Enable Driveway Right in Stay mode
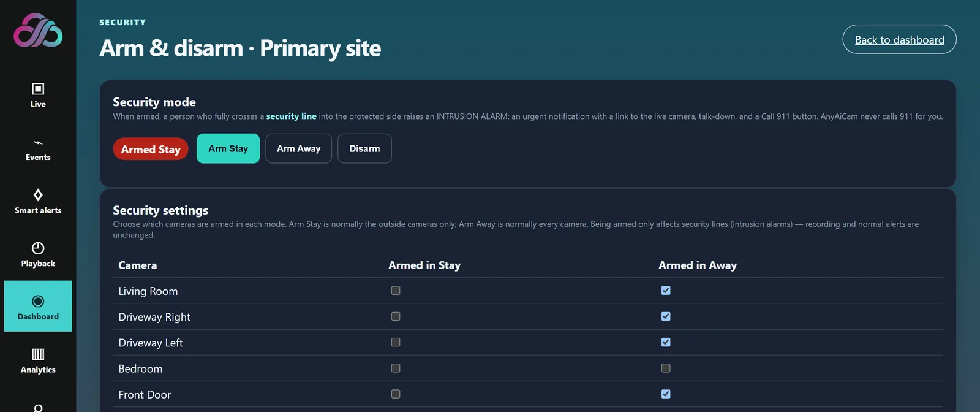 [x=396, y=316]
